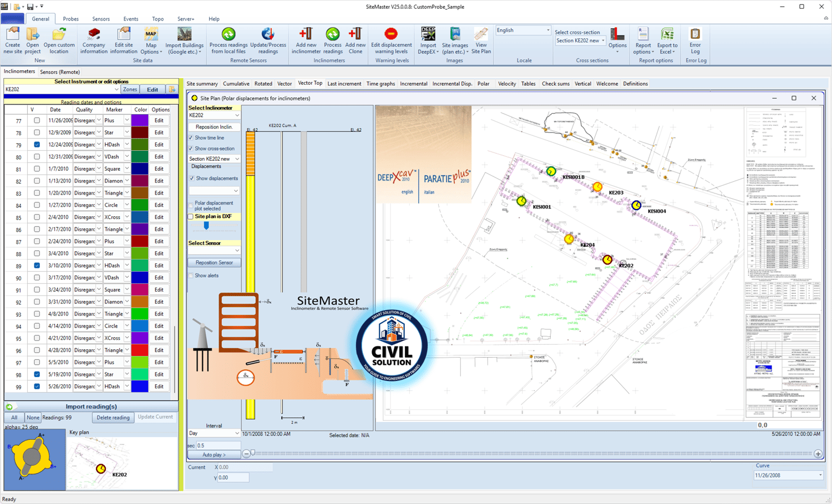The width and height of the screenshot is (832, 504).
Task: Open the Error Log
Action: (695, 40)
